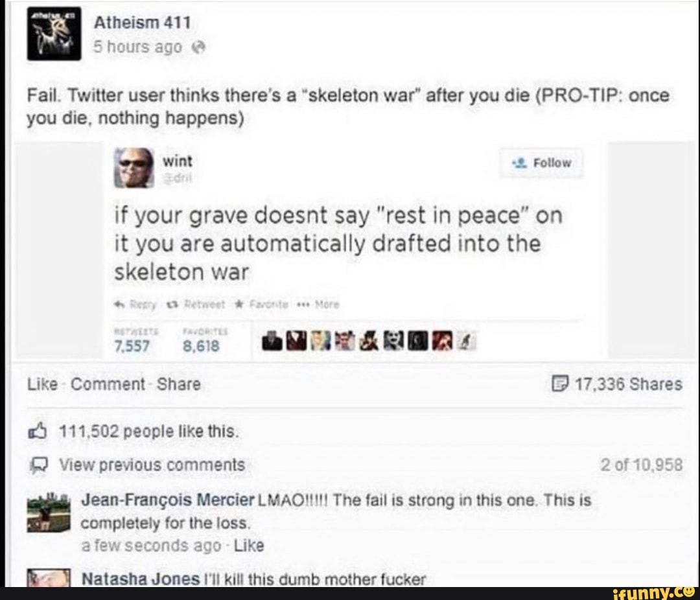Open the '5 hours ago' timestamp

pos(137,47)
